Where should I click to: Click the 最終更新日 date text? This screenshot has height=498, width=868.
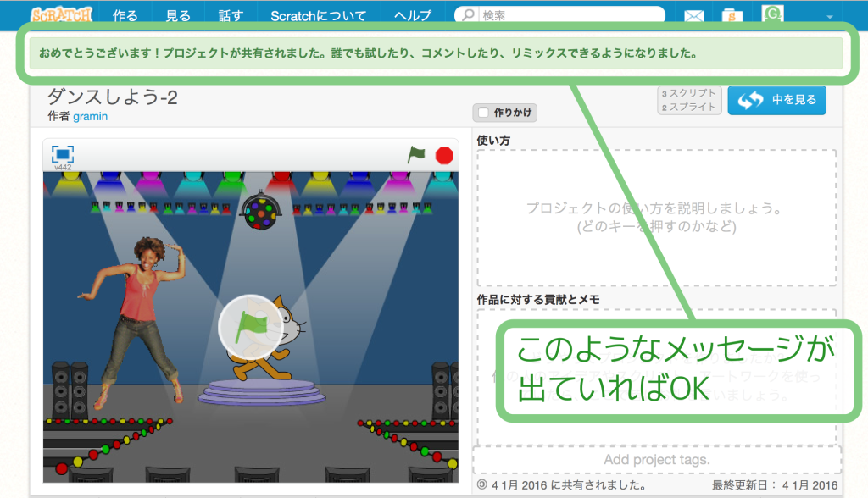pyautogui.click(x=775, y=485)
